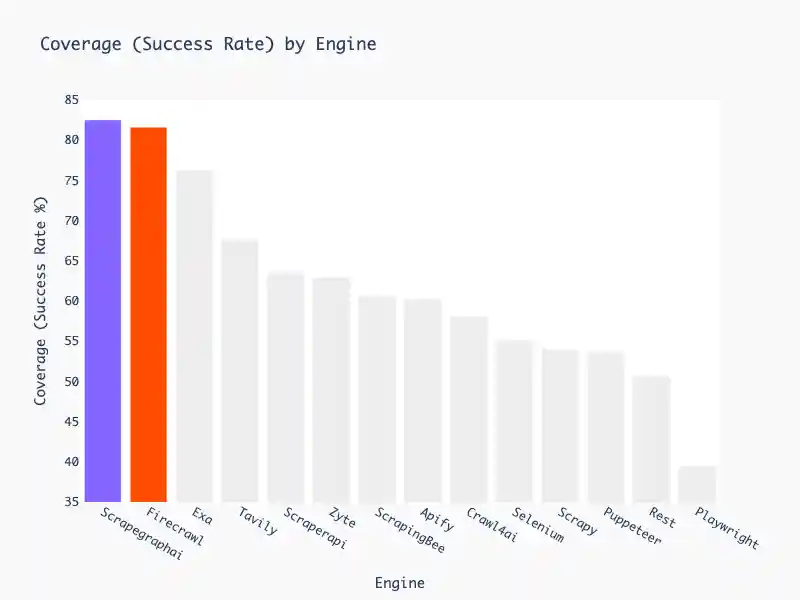Select the Crawl4ai bar

[x=469, y=409]
